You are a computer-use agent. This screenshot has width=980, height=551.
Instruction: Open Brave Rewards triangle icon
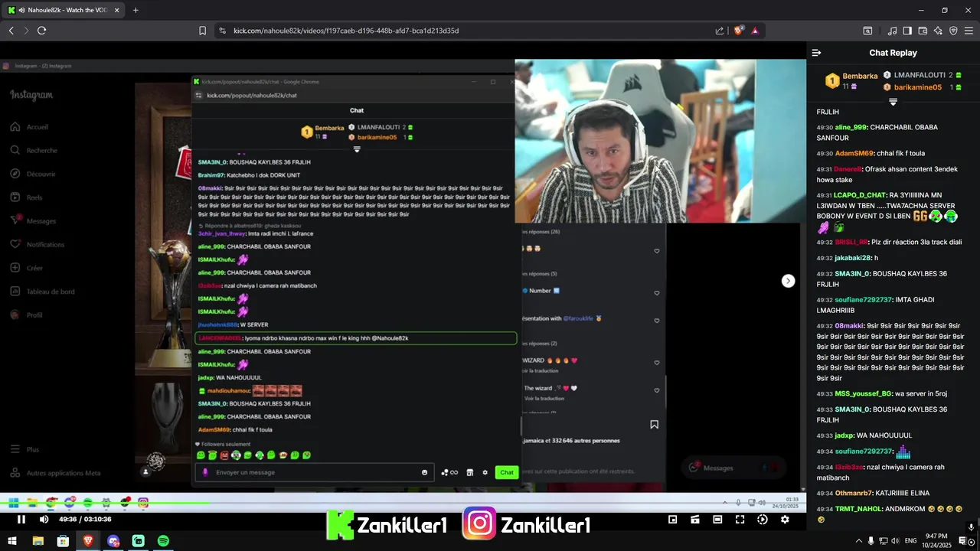(755, 31)
